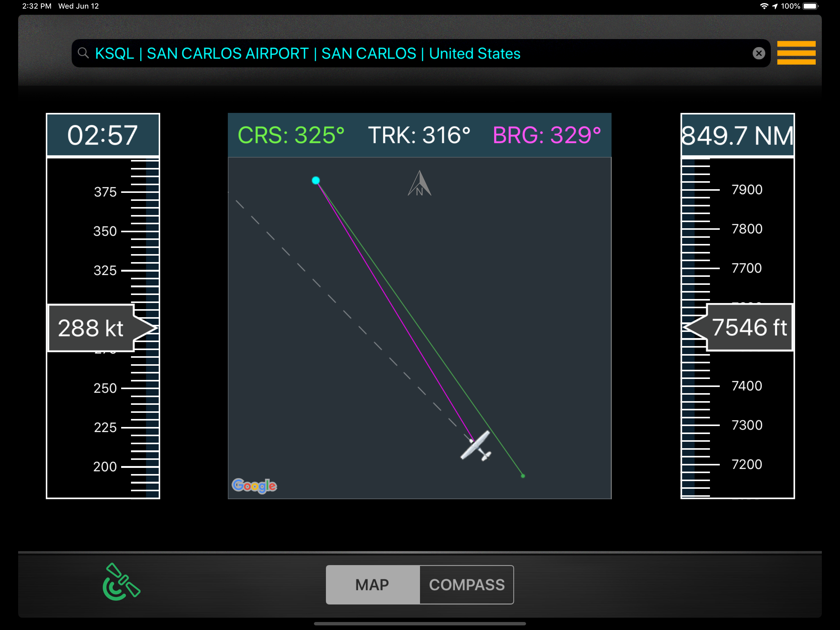
Task: Tap the search magnifier icon
Action: tap(83, 53)
